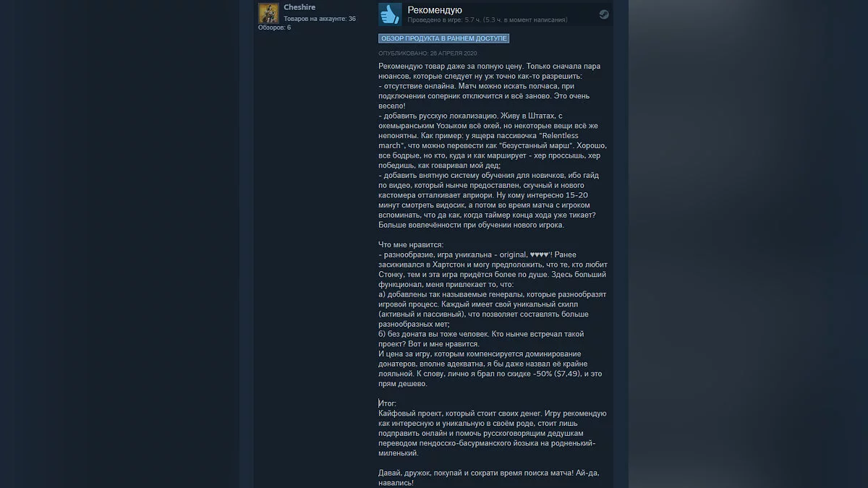Select the early access review badge
Image resolution: width=868 pixels, height=488 pixels.
point(443,38)
